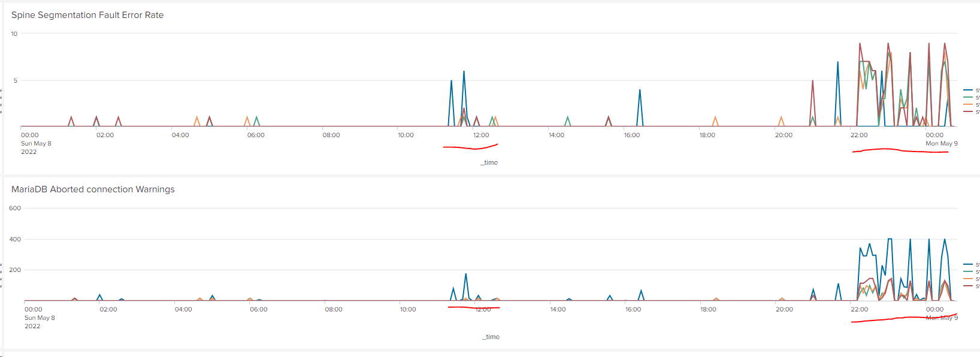This screenshot has width=980, height=357.
Task: Click '16:00' tick in Spine Segmentation chart
Action: [632, 135]
